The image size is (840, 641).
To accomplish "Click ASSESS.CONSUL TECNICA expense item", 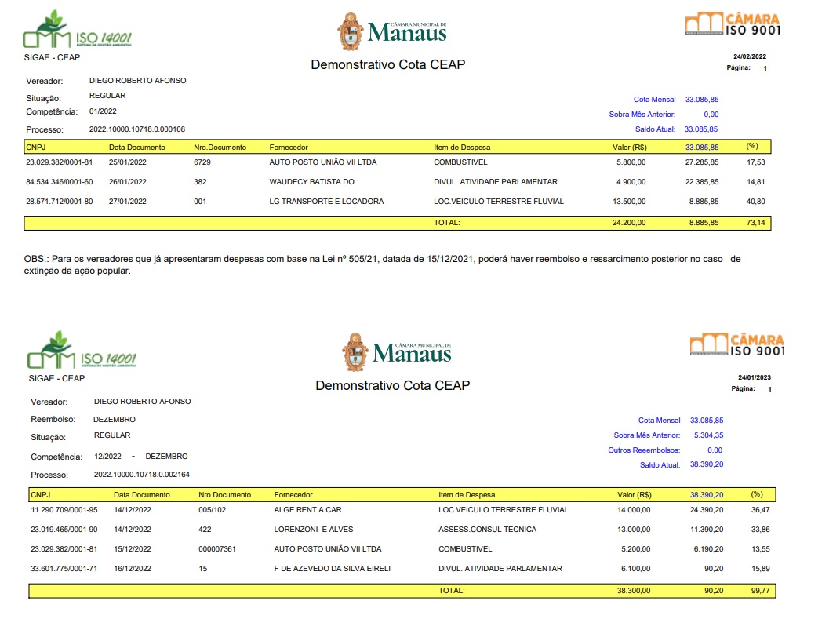I will click(x=488, y=529).
